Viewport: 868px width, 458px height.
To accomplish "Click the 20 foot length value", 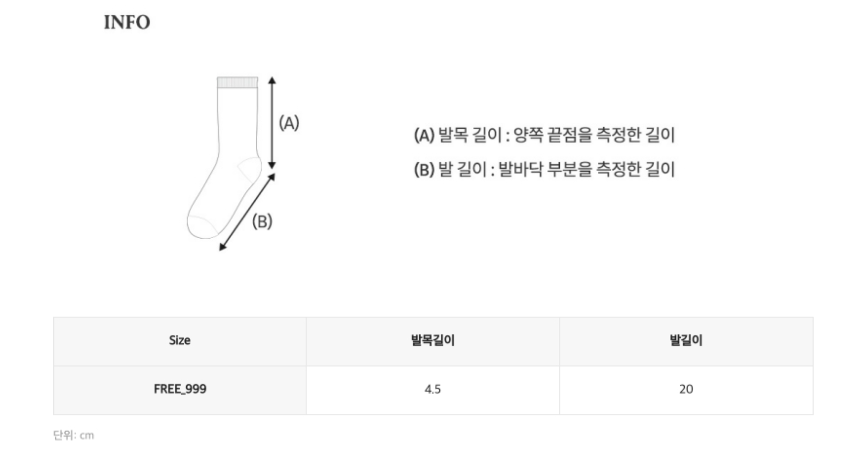I will coord(686,389).
